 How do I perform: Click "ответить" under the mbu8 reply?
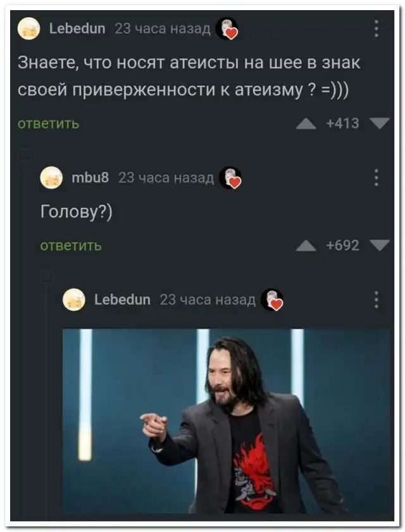point(71,246)
